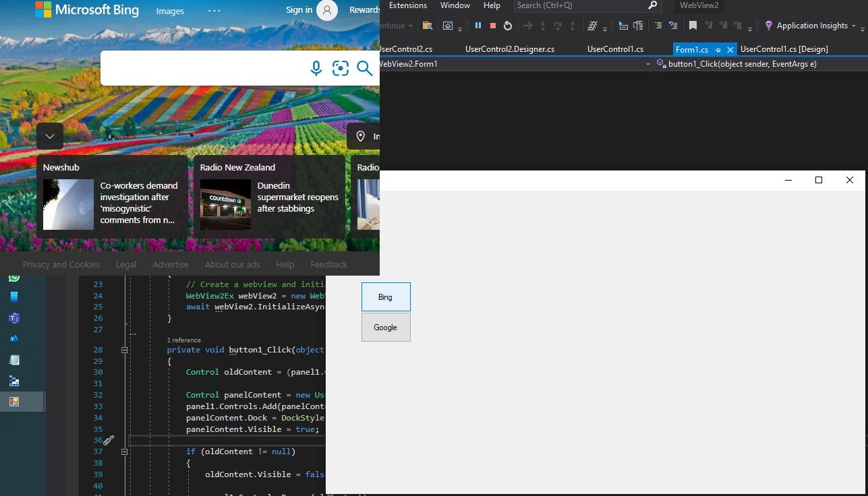Click the Application Insights lightbulb icon

pos(769,25)
